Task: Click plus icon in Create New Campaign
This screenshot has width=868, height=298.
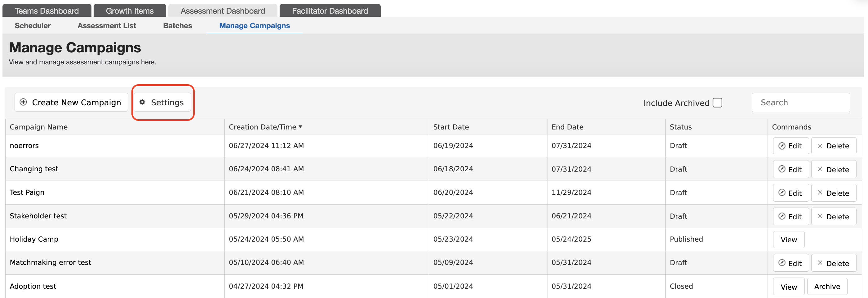Action: click(23, 102)
